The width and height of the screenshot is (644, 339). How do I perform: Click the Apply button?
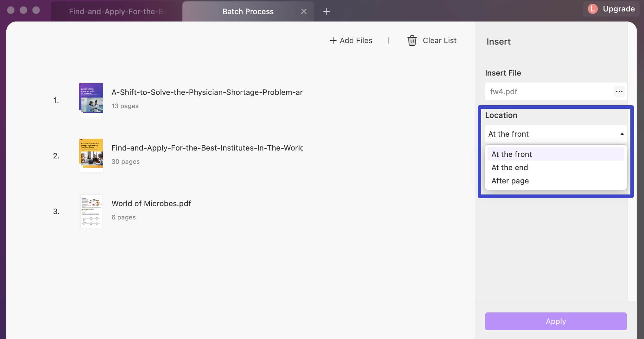click(x=556, y=321)
